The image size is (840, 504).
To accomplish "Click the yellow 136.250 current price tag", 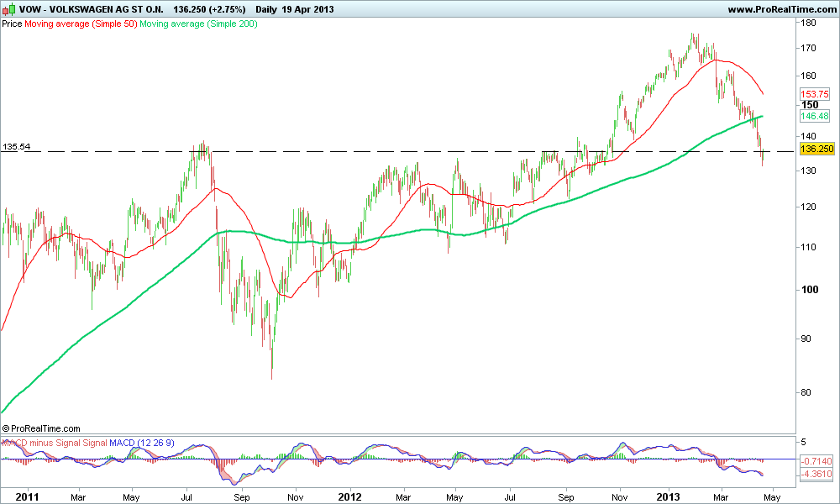I will tap(816, 149).
